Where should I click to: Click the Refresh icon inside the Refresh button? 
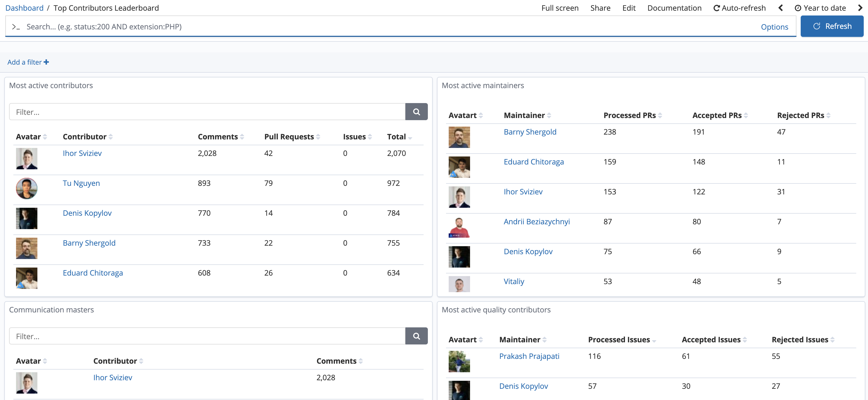click(817, 26)
